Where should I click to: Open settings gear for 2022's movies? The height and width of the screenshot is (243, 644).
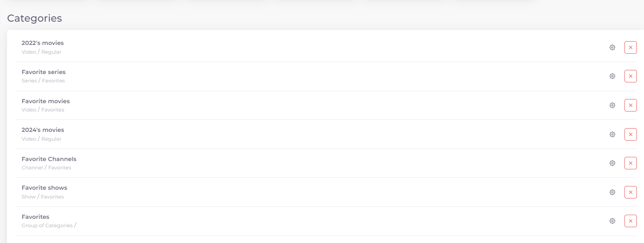612,47
